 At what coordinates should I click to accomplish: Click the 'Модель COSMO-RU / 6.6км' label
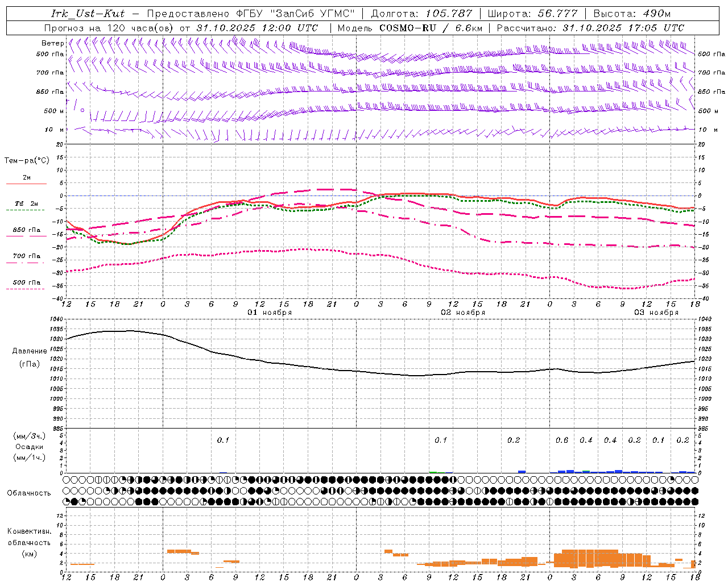pyautogui.click(x=410, y=28)
